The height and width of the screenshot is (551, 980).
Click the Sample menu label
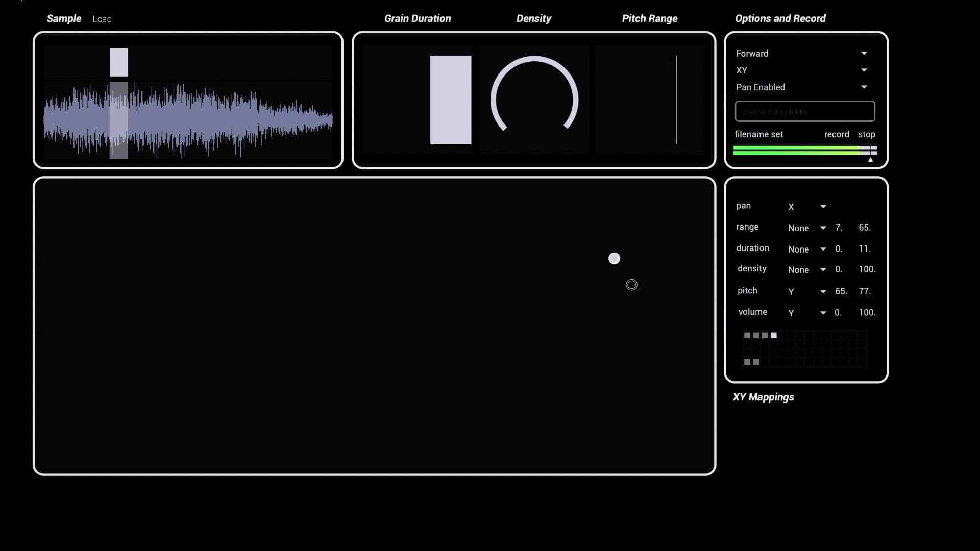(x=63, y=18)
